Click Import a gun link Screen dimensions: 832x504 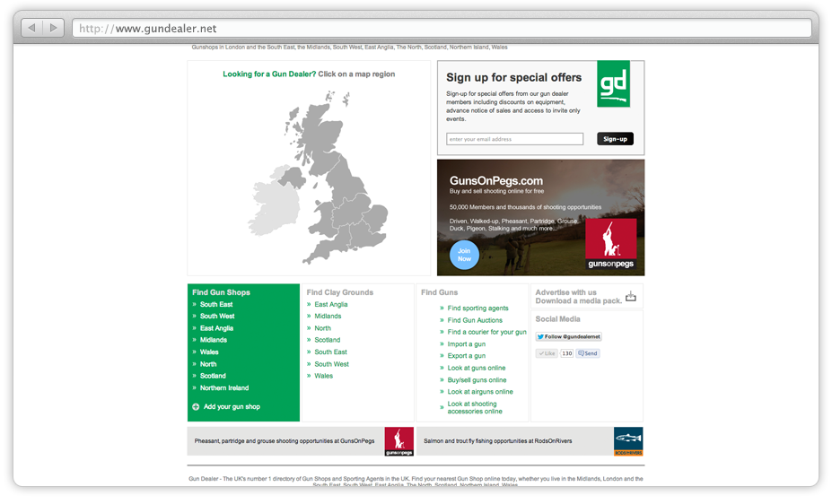467,344
